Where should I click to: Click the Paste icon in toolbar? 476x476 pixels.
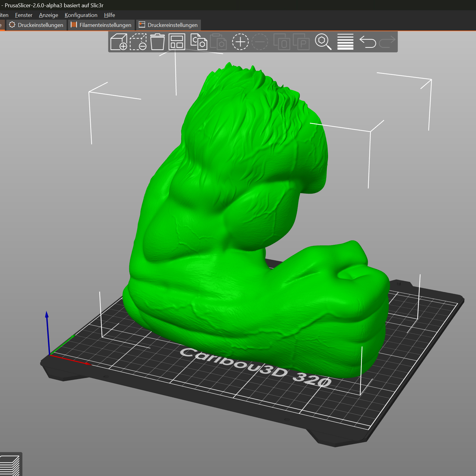(218, 42)
